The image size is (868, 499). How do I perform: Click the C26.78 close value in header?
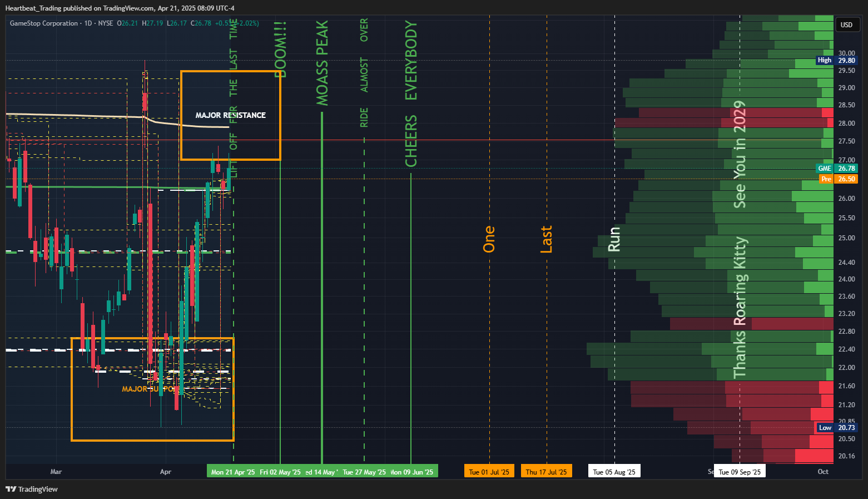pyautogui.click(x=201, y=23)
